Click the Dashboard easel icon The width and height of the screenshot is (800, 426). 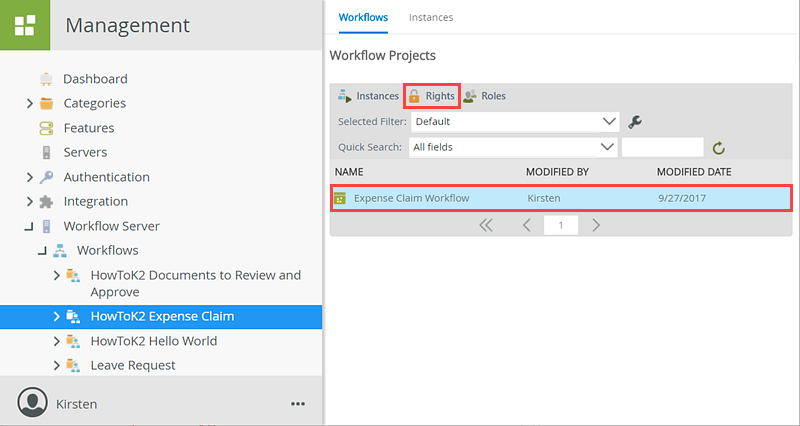(46, 79)
